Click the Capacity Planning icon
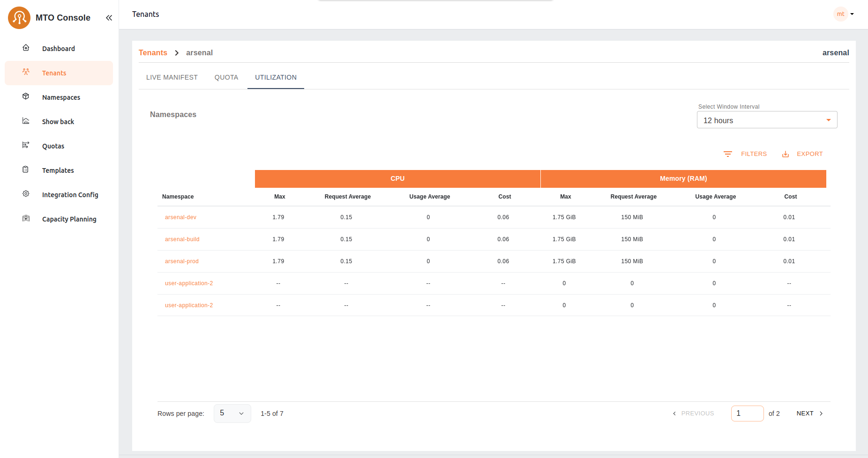Screen dimensions: 868x458 (26, 218)
